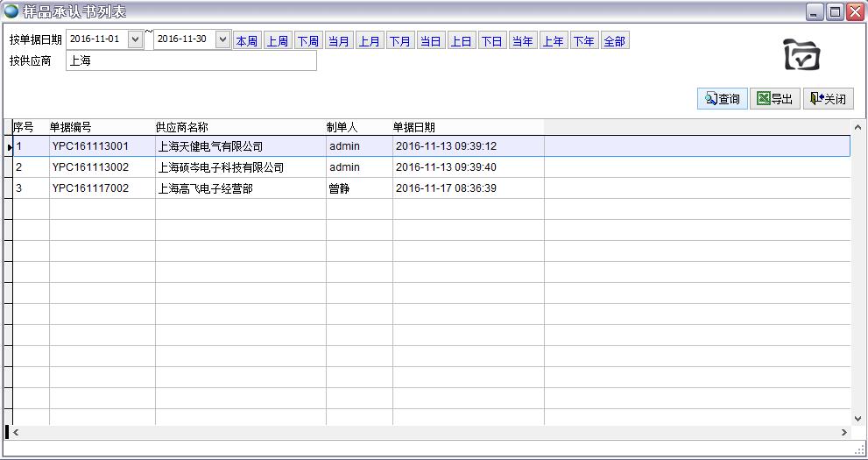Viewport: 868px width, 460px height.
Task: Select the 全部 date shortcut
Action: pos(615,41)
